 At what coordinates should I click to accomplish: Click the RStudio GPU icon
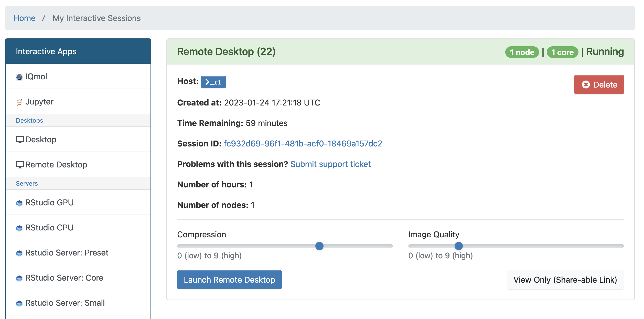(x=19, y=203)
